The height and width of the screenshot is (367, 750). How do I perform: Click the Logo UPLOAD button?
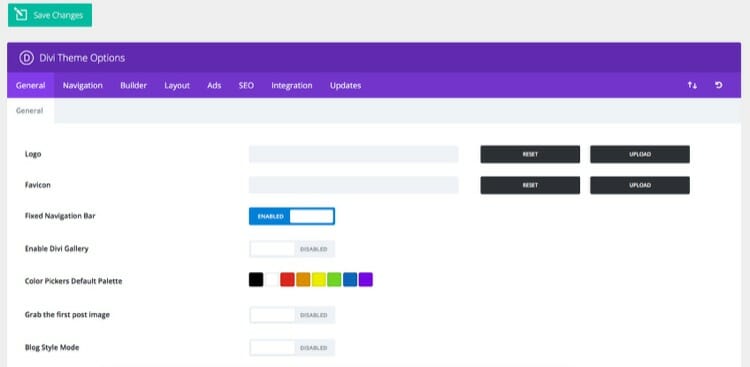coord(640,154)
